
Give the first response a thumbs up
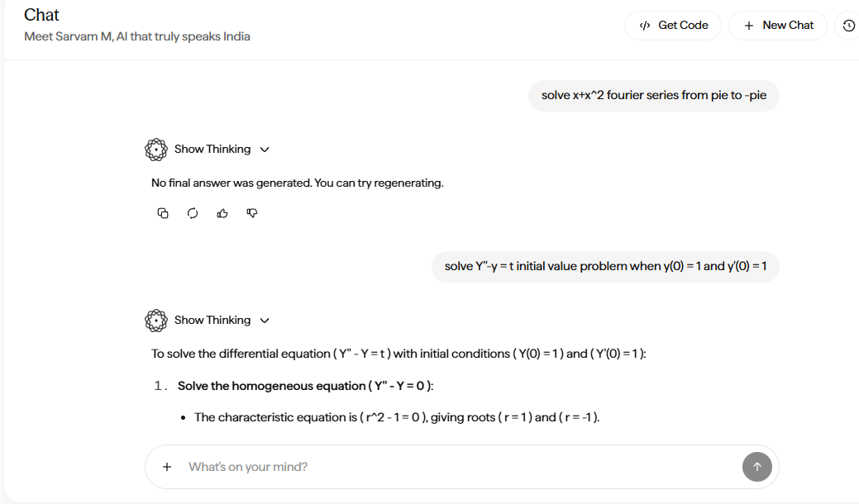[x=222, y=213]
